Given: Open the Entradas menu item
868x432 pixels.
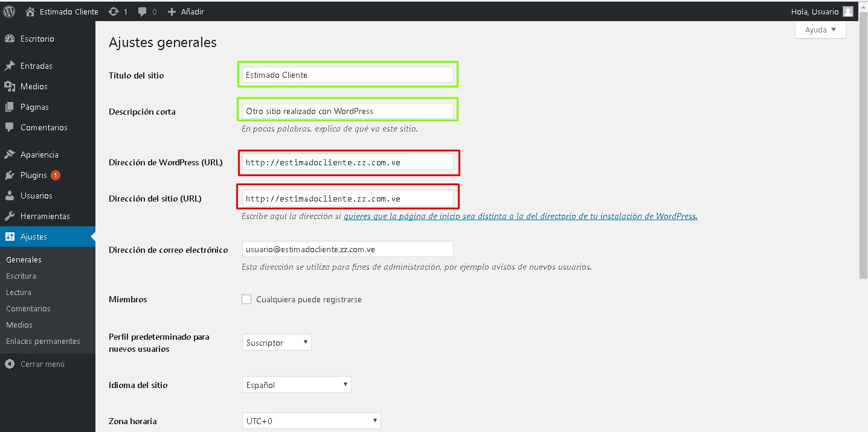Looking at the screenshot, I should [x=48, y=66].
